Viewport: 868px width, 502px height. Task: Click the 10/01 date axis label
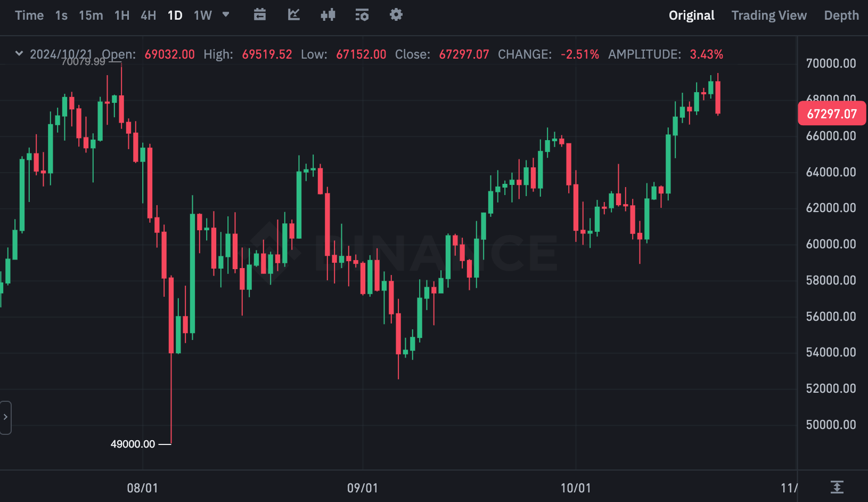[x=576, y=488]
